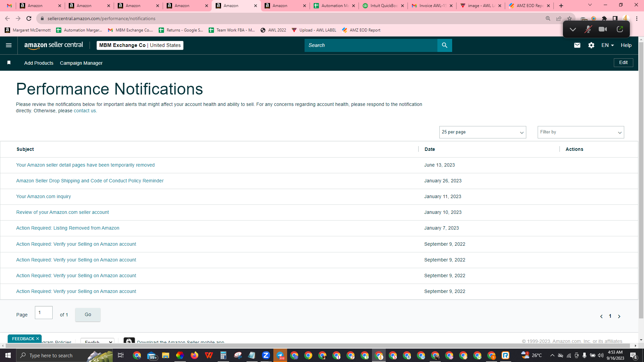
Task: Toggle the Chrome side panel icon
Action: pyautogui.click(x=615, y=18)
